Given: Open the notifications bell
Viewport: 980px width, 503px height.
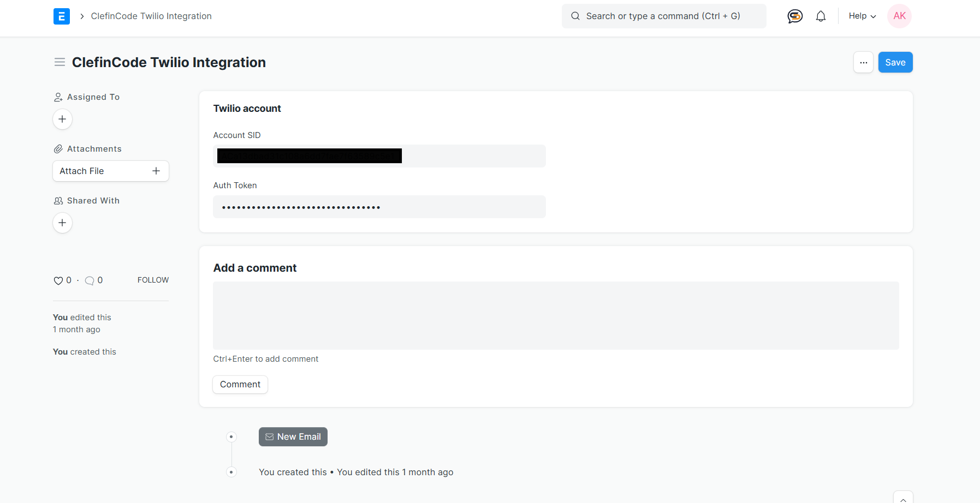Looking at the screenshot, I should 821,16.
